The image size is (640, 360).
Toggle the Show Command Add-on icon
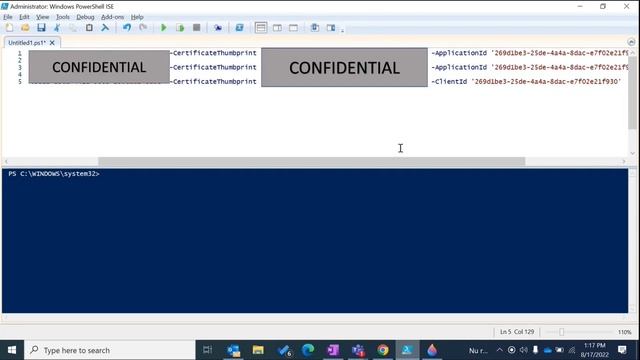[x=331, y=28]
